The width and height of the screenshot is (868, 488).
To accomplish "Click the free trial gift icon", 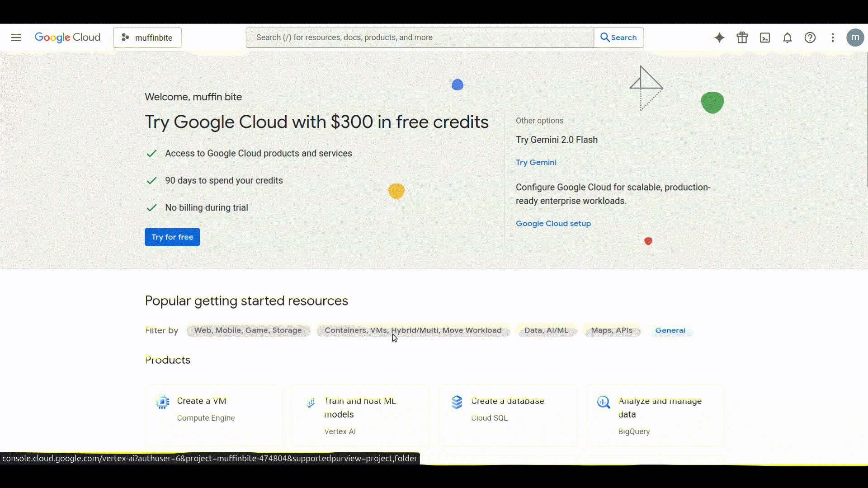I will click(742, 38).
